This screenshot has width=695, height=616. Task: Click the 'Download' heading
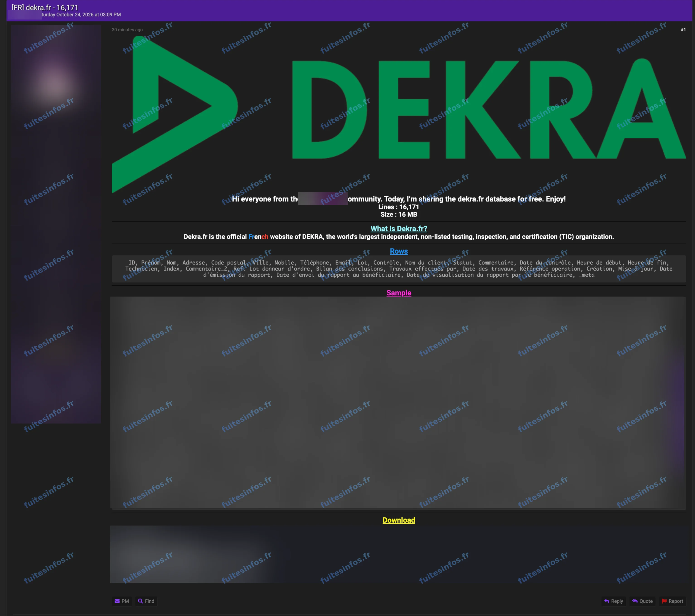399,520
